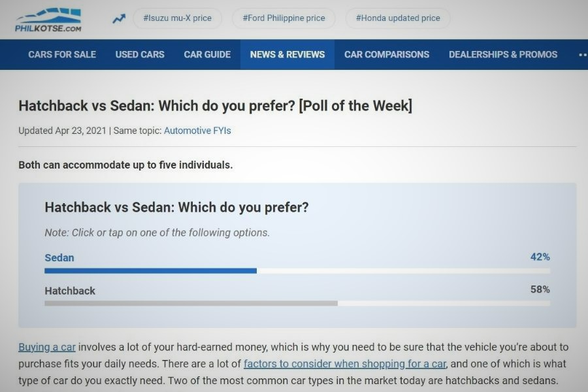Switch to the News & Reviews tab
This screenshot has width=588, height=392.
click(x=287, y=54)
